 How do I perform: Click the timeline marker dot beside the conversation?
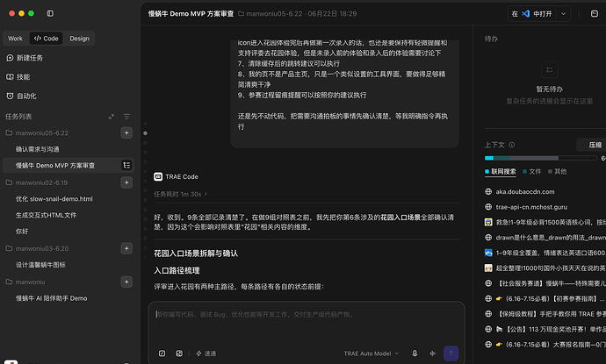(145, 133)
